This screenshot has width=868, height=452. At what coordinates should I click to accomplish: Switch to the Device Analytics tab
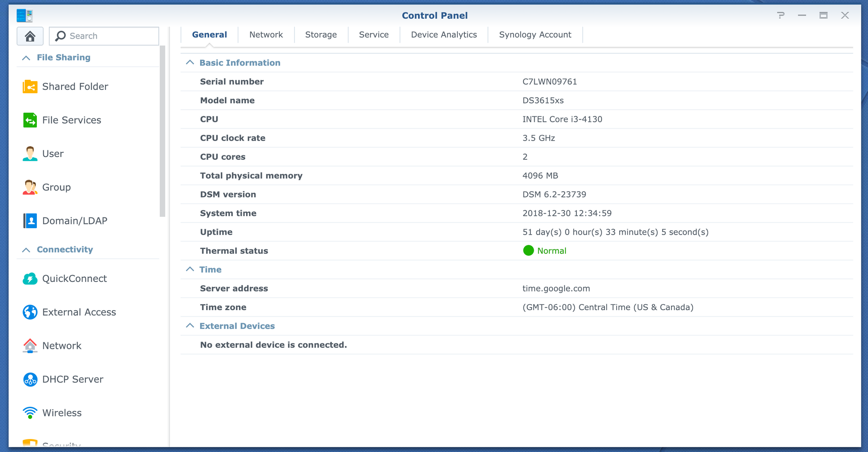[444, 35]
